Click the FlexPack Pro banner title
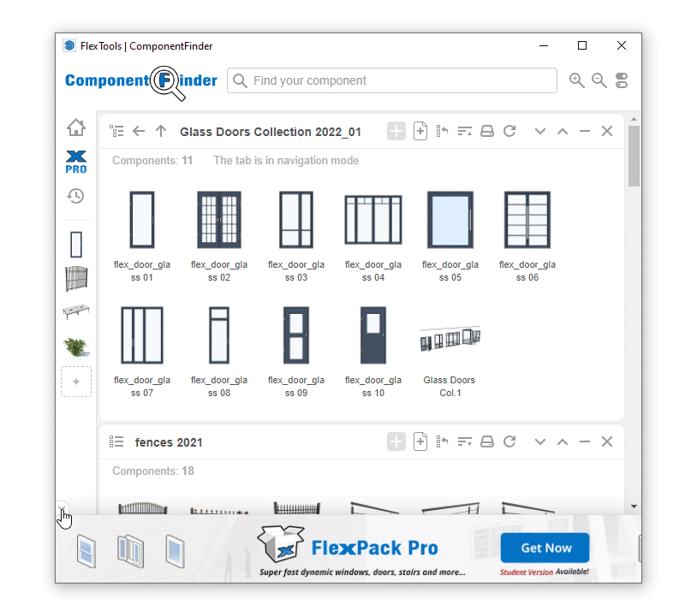 coord(374,548)
